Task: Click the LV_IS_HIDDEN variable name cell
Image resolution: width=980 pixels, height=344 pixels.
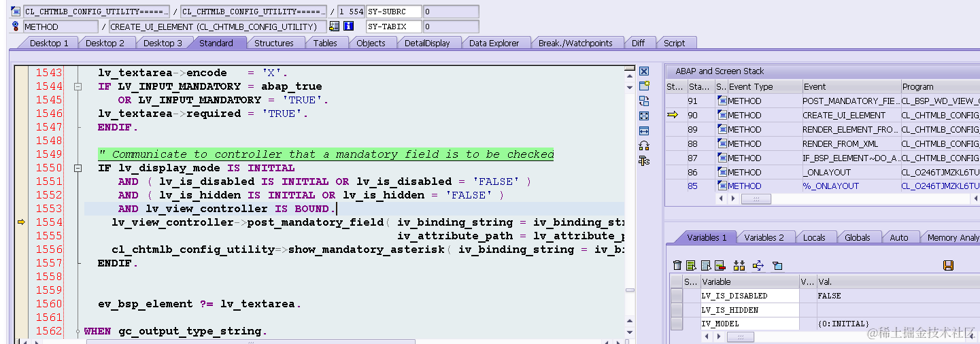Action: click(749, 310)
